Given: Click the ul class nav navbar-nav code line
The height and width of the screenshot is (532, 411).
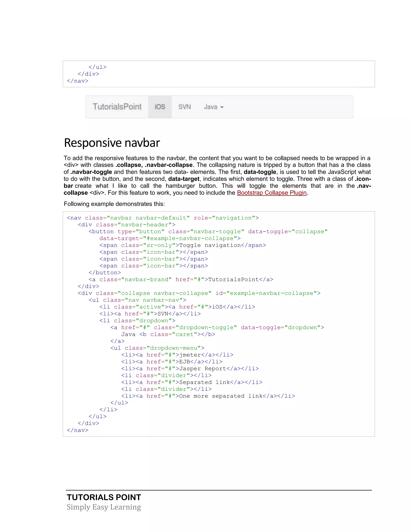Looking at the screenshot, I should pos(137,300).
